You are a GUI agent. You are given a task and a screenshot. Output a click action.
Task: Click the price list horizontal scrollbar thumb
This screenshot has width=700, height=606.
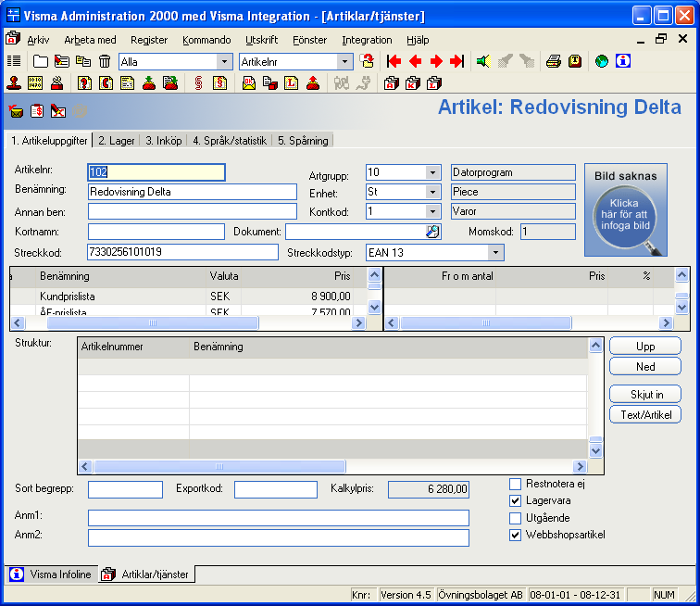click(153, 322)
